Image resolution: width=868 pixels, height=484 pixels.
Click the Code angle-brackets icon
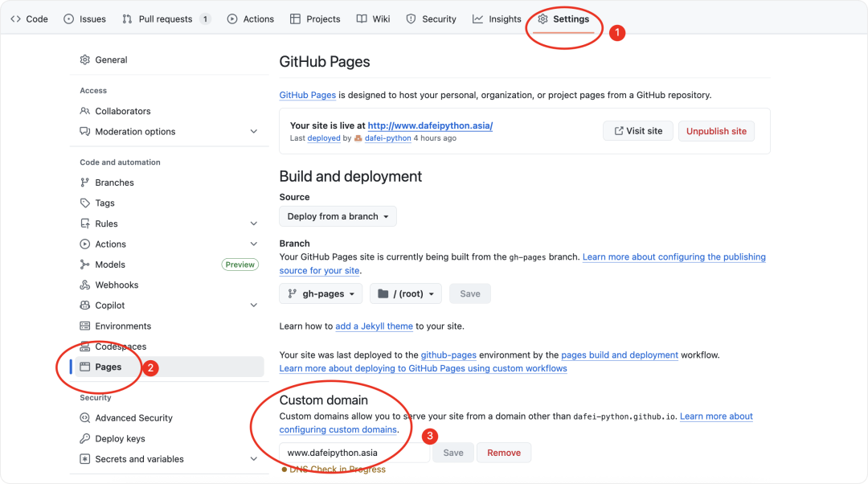[x=15, y=18]
